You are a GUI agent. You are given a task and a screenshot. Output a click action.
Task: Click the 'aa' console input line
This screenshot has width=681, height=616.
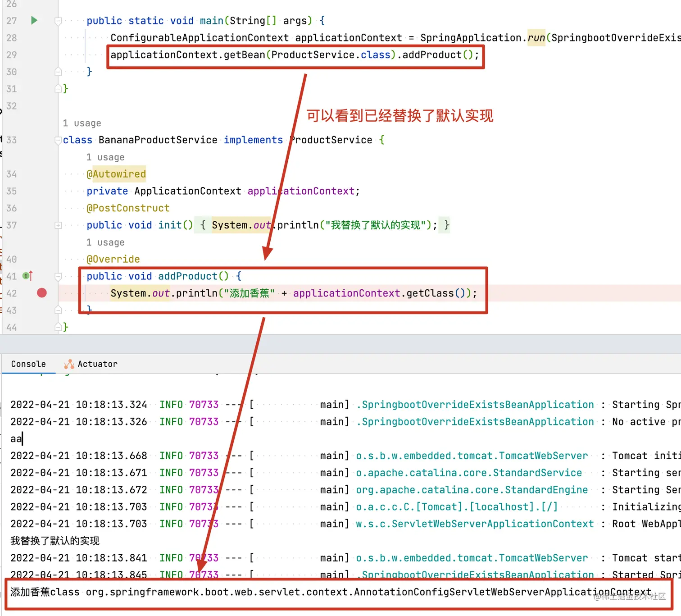click(x=16, y=438)
